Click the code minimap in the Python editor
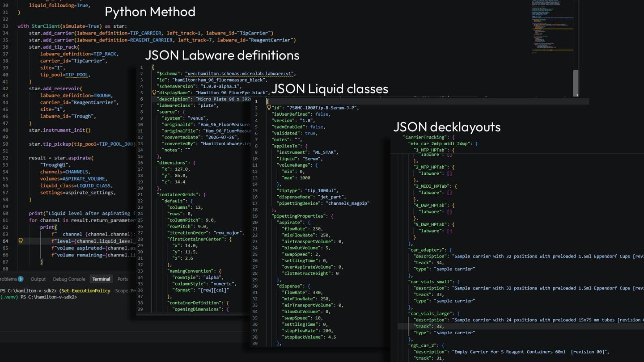Image resolution: width=644 pixels, height=362 pixels. tap(552, 27)
